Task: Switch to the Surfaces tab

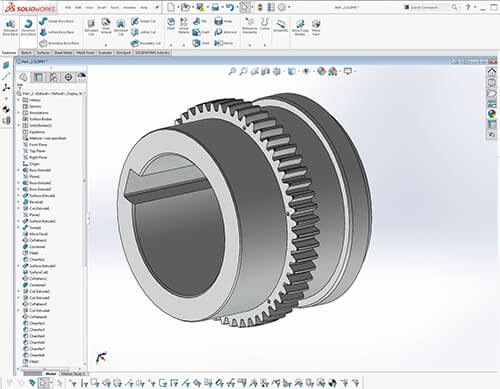Action: click(x=43, y=53)
